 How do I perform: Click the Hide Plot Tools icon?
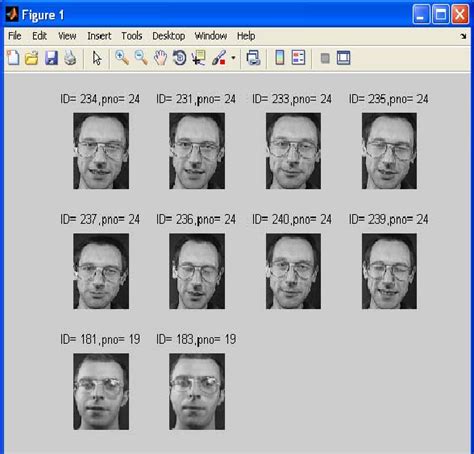point(325,58)
